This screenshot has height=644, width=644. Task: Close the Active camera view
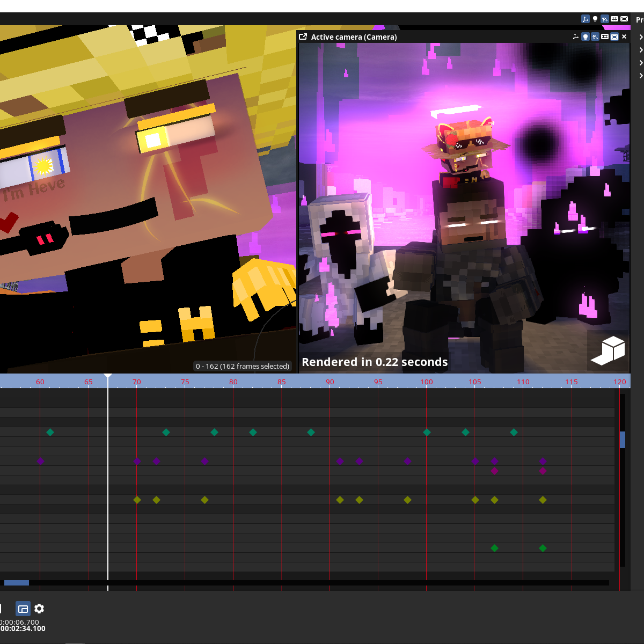pyautogui.click(x=624, y=37)
